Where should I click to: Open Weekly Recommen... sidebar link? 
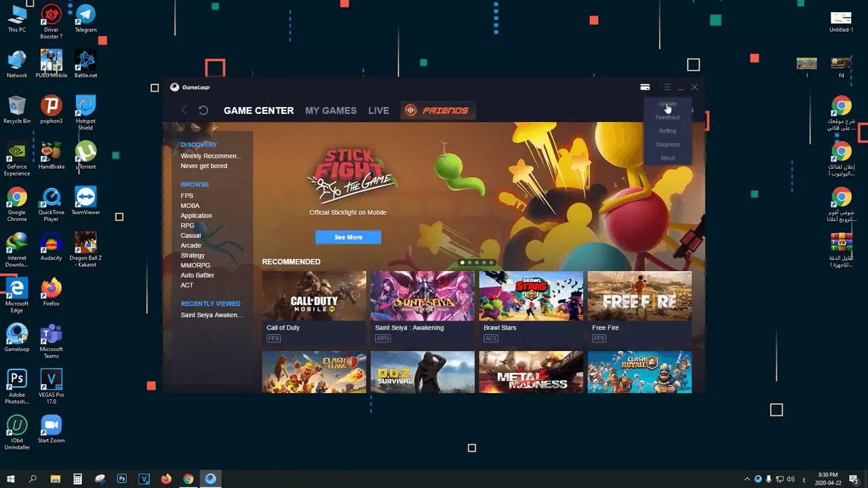pyautogui.click(x=211, y=156)
